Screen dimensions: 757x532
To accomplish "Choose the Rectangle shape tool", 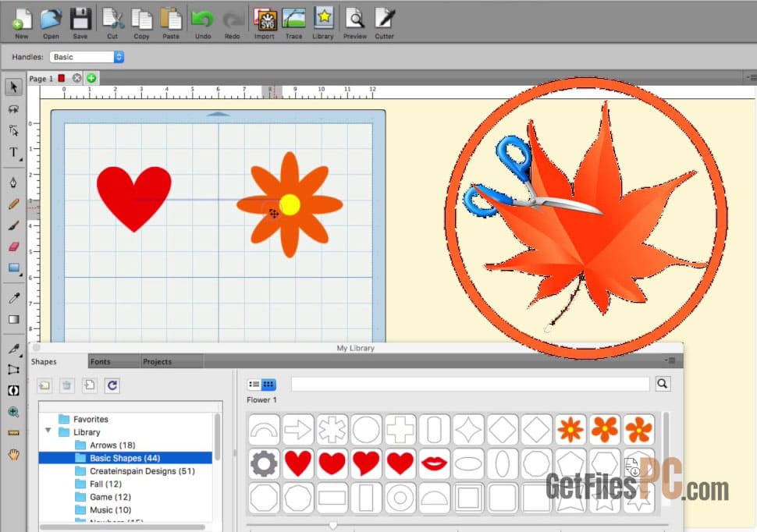I will pos(13,268).
